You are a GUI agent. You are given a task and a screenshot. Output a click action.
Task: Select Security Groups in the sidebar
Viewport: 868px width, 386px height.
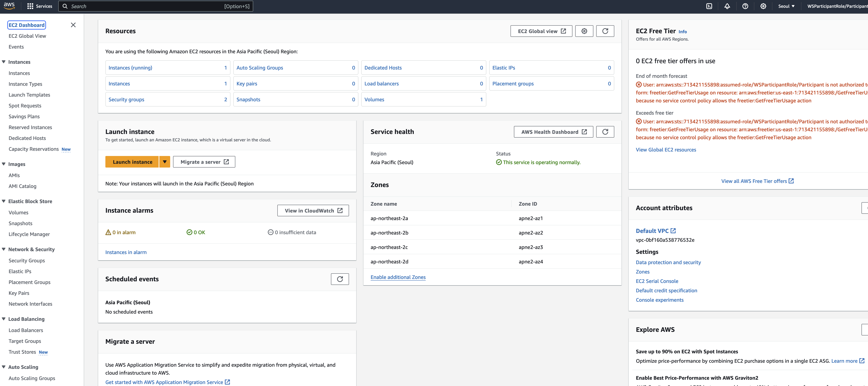(27, 261)
